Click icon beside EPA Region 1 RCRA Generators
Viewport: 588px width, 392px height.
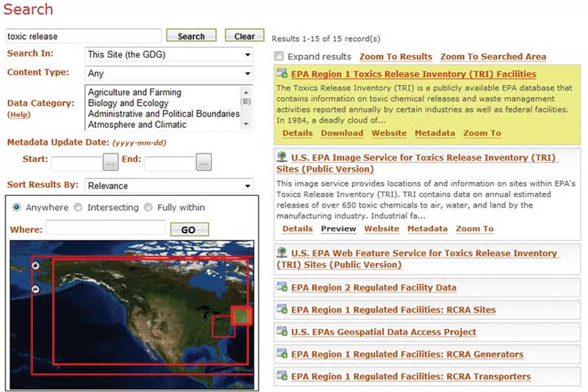[x=282, y=353]
